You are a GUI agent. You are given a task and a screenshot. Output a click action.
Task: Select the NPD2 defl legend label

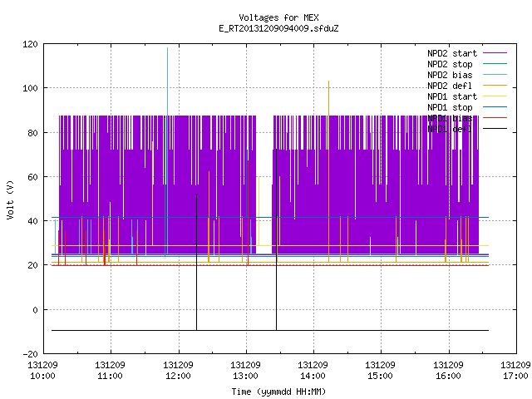point(450,86)
